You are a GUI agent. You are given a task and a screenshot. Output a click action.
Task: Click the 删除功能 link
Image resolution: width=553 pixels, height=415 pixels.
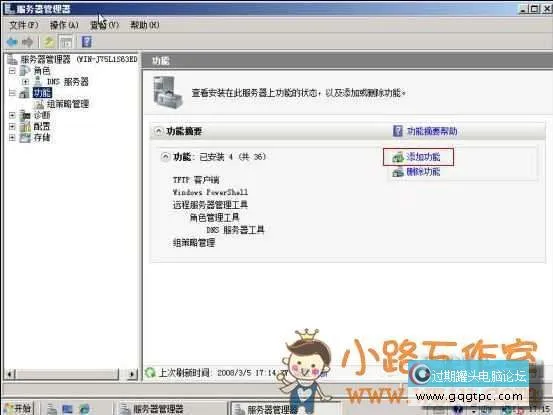[423, 172]
